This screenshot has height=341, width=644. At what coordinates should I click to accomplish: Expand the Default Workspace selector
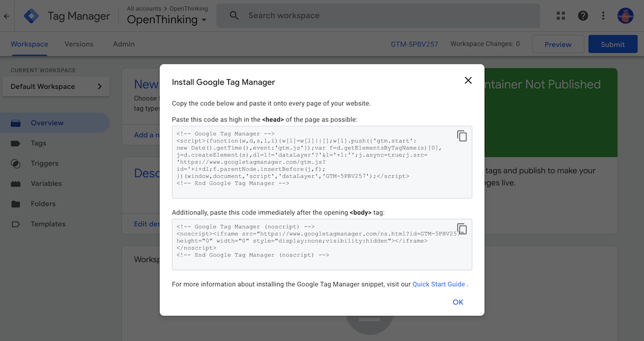point(56,86)
